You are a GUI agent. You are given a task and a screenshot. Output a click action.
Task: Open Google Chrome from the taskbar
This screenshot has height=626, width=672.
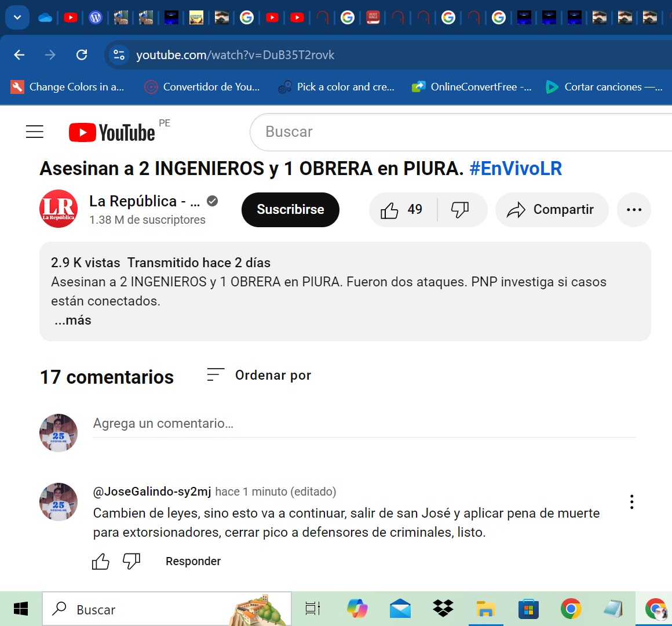coord(571,609)
